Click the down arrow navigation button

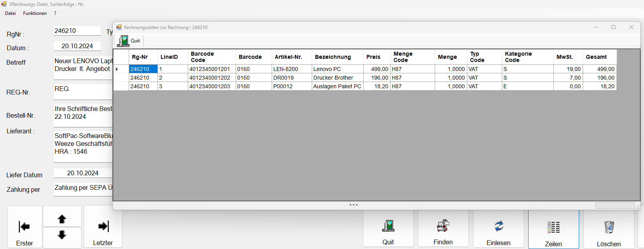(x=62, y=238)
